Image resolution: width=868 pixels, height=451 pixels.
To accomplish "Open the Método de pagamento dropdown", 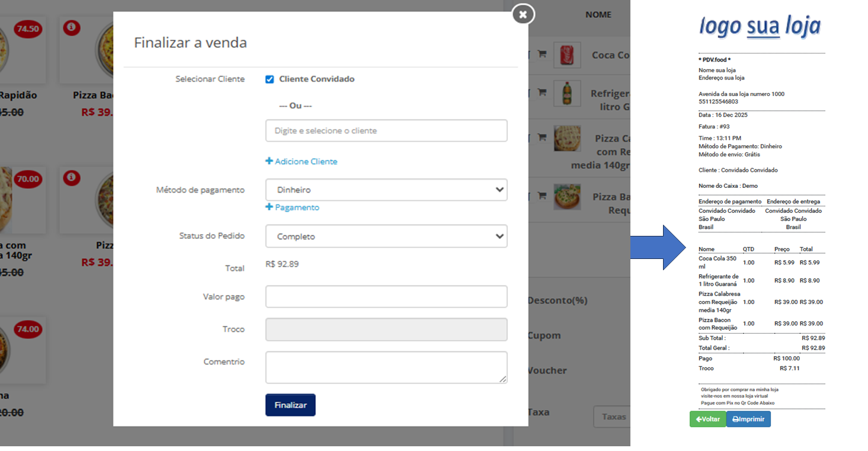I will point(386,190).
